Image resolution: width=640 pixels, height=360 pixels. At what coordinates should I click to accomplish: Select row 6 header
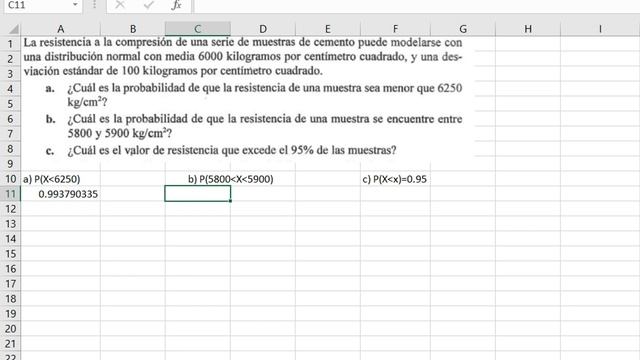(10, 119)
